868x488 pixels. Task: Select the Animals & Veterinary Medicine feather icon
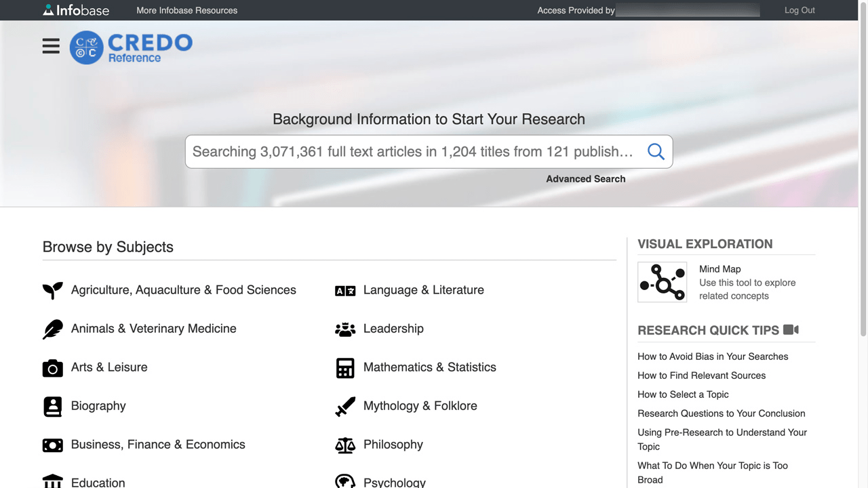(x=52, y=329)
